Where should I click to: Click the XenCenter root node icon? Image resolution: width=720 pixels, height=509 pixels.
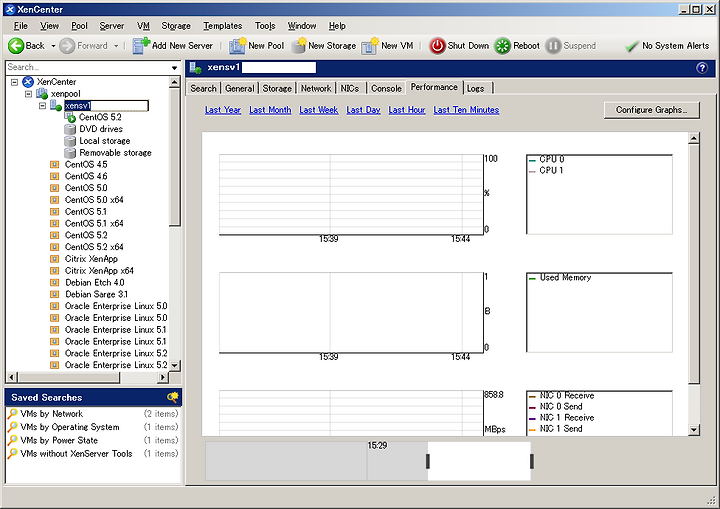(28, 82)
